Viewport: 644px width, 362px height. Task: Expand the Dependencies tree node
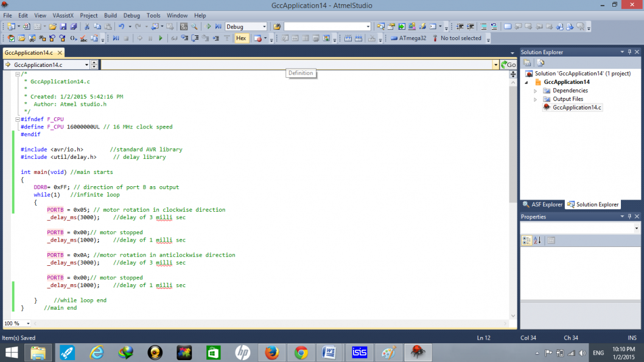[x=536, y=91]
